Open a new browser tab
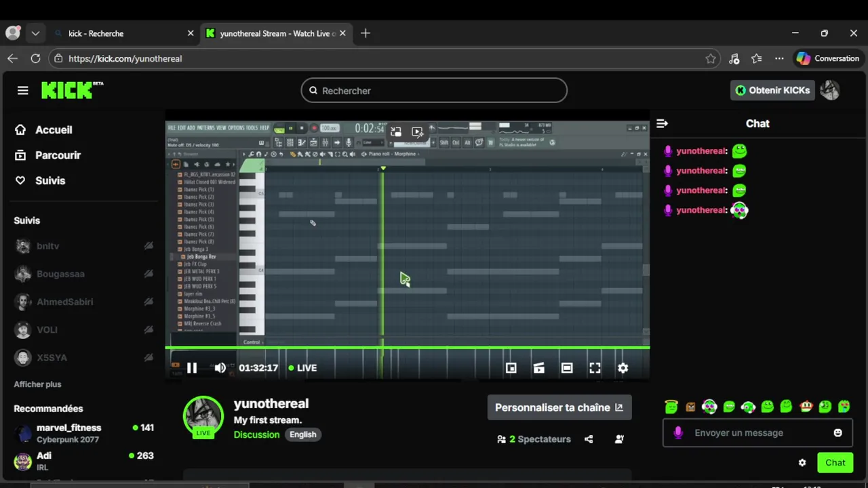This screenshot has width=868, height=488. pyautogui.click(x=366, y=33)
